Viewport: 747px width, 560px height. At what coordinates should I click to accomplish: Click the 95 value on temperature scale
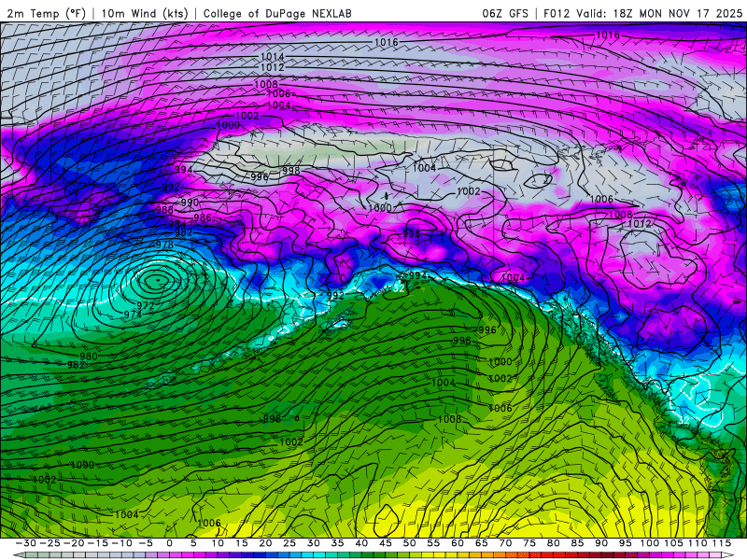point(625,543)
